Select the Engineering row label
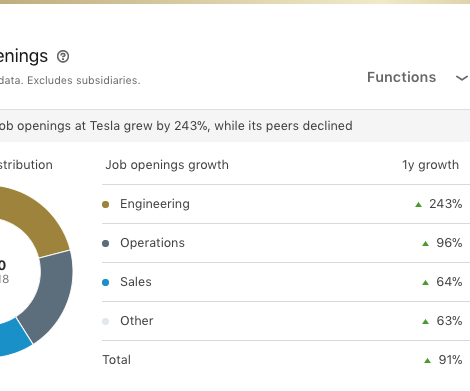This screenshot has width=470, height=391. click(x=155, y=204)
